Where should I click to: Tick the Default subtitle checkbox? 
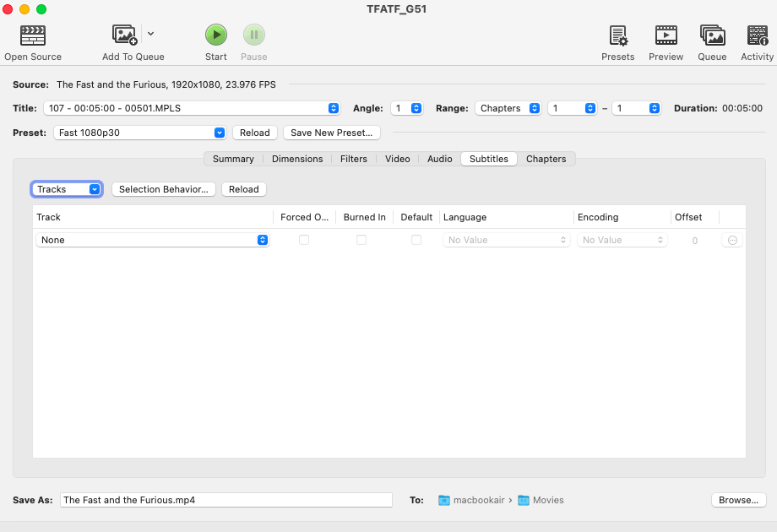tap(416, 241)
